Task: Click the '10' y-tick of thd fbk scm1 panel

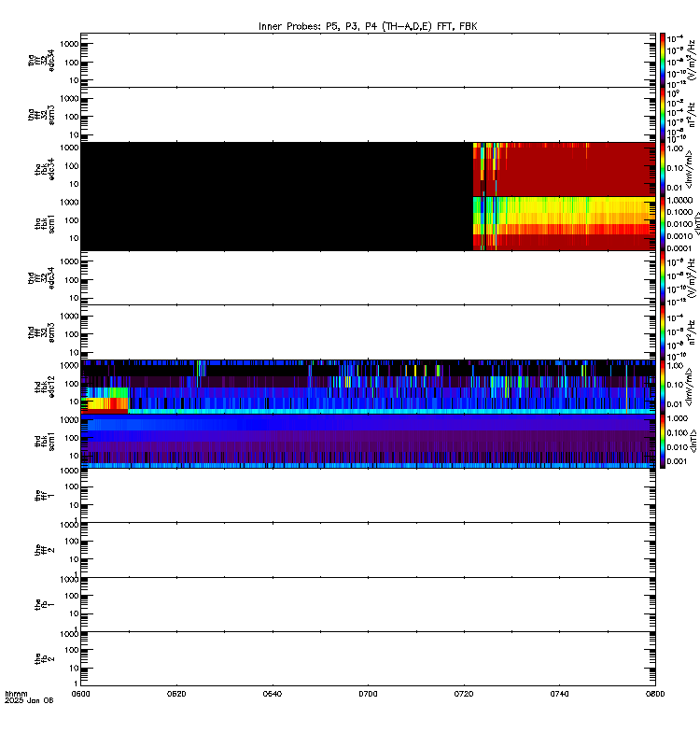Action: tap(74, 456)
